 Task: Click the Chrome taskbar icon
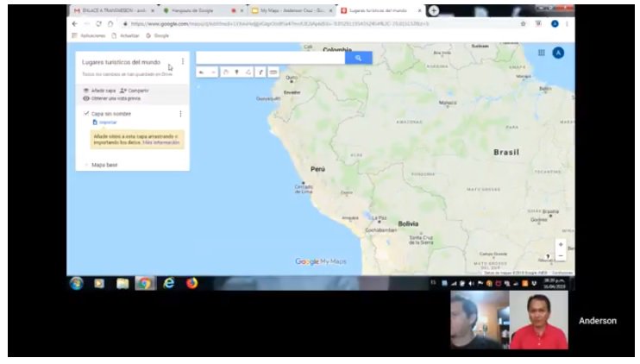click(145, 283)
